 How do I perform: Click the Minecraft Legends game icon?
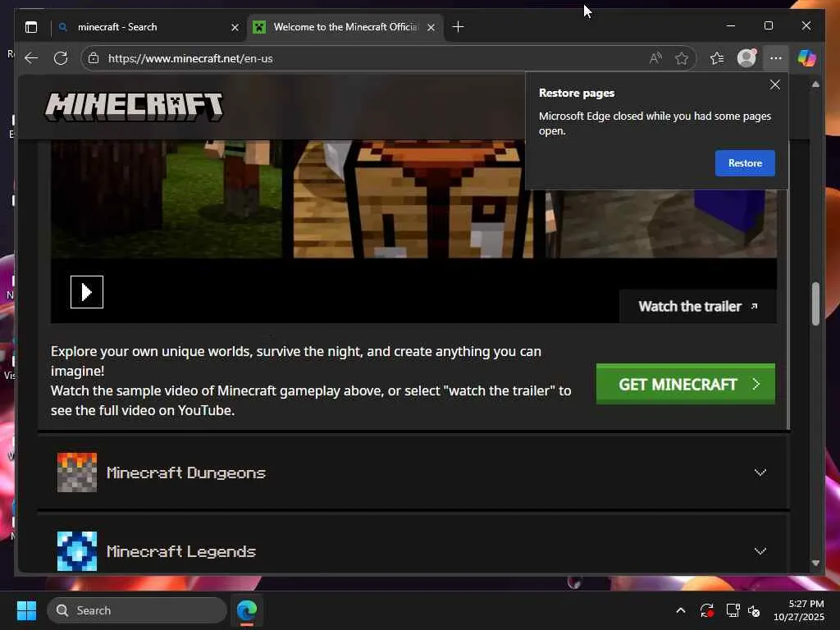[77, 550]
